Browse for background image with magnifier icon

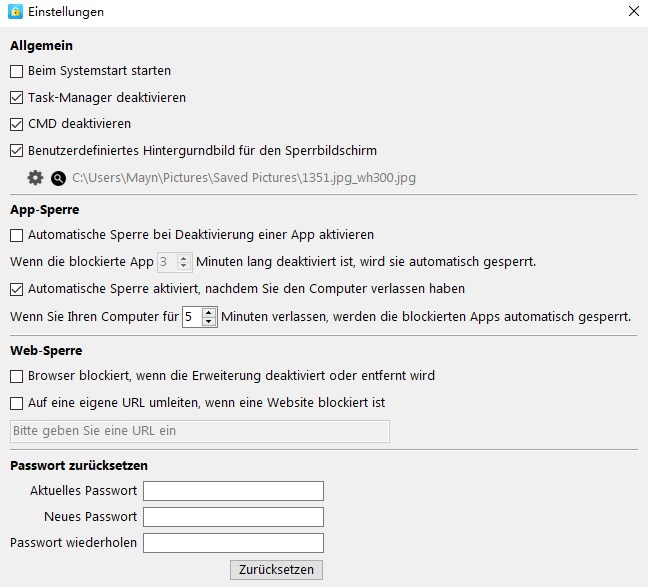coord(58,178)
